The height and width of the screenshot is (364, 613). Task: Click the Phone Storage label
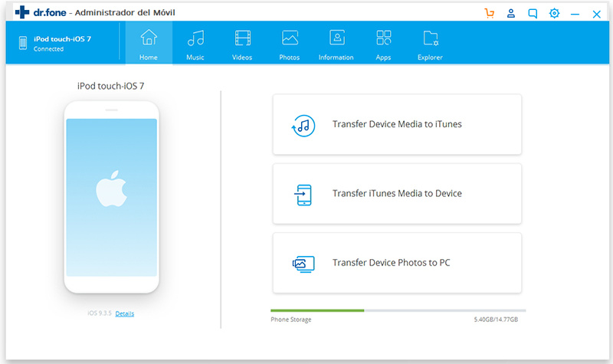(291, 320)
